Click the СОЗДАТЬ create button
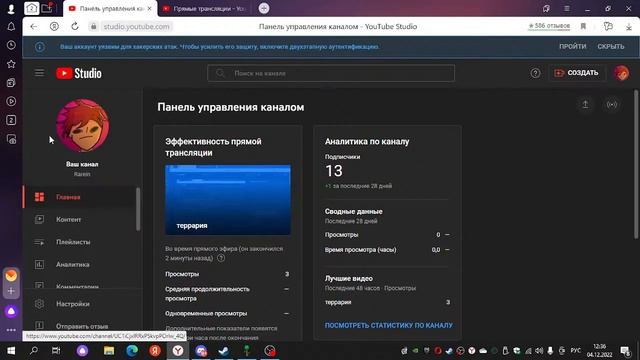This screenshot has width=640, height=360. click(576, 73)
